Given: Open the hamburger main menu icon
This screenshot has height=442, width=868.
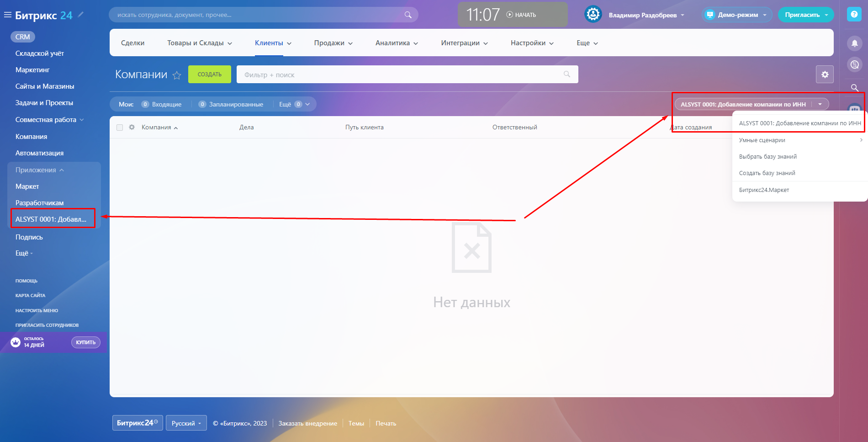Looking at the screenshot, I should pyautogui.click(x=7, y=15).
